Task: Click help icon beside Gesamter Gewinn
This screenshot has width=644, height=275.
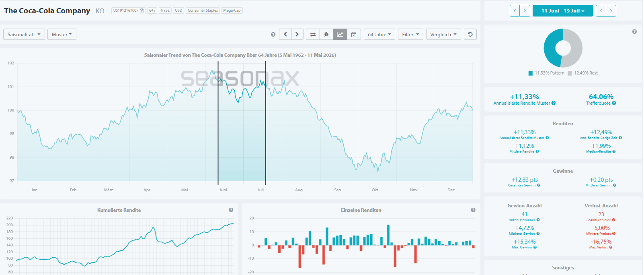Action: point(539,185)
